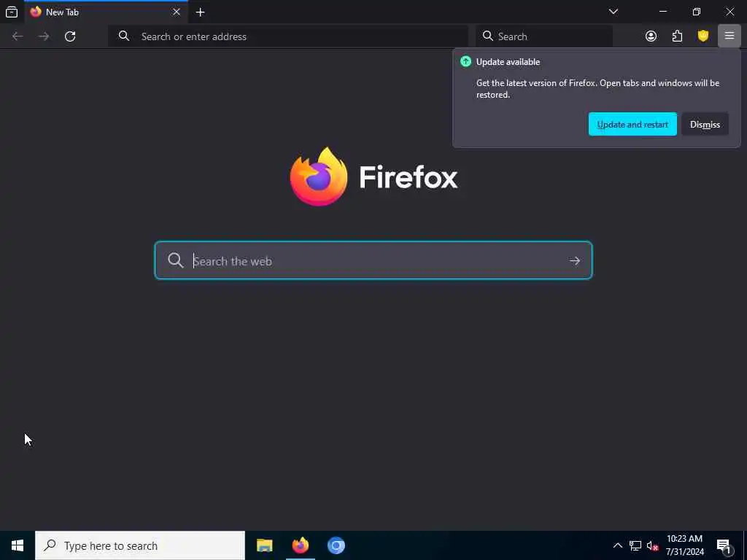
Task: Click the muted volume tray icon
Action: pos(652,545)
